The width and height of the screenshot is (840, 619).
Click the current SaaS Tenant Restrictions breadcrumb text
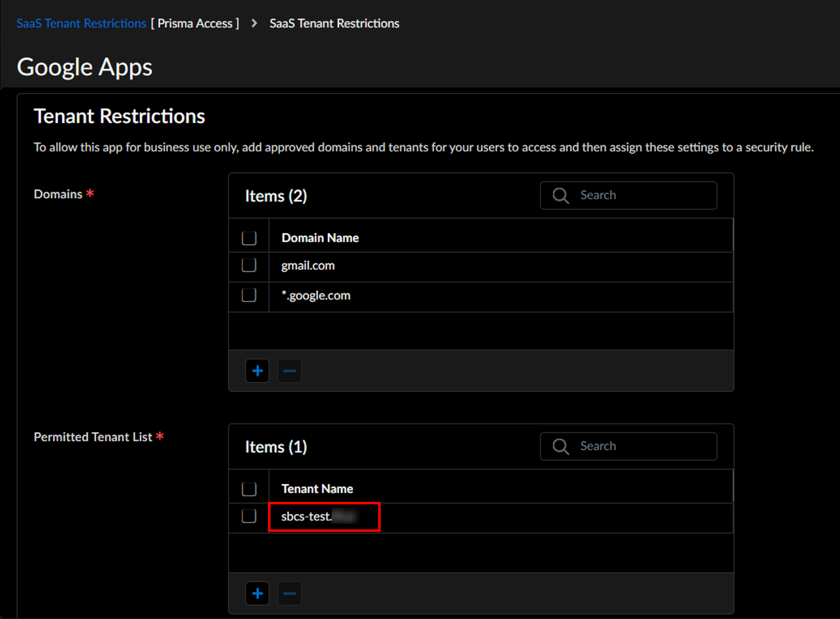pos(334,23)
